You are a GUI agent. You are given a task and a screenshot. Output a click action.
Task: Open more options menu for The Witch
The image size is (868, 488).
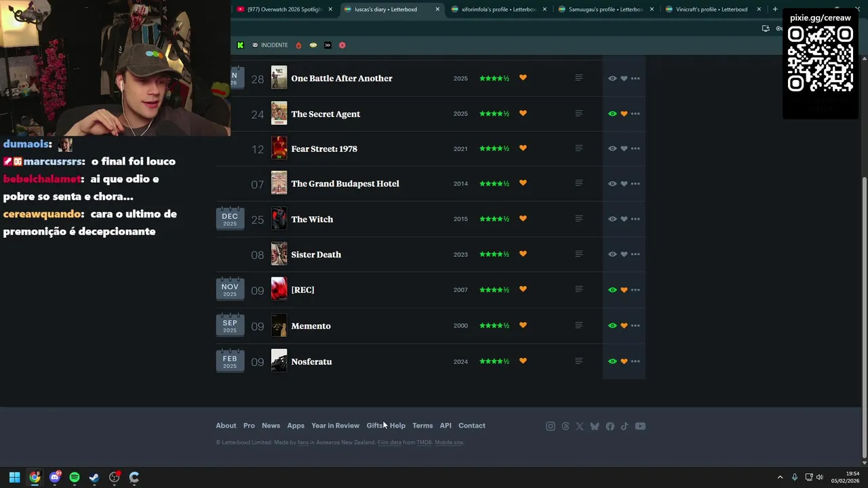tap(635, 219)
